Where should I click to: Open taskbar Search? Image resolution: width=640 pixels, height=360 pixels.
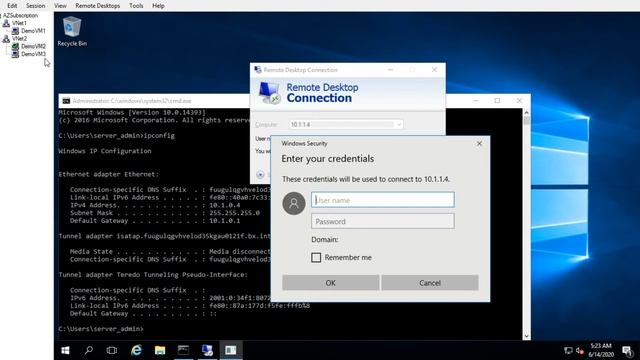pyautogui.click(x=89, y=350)
